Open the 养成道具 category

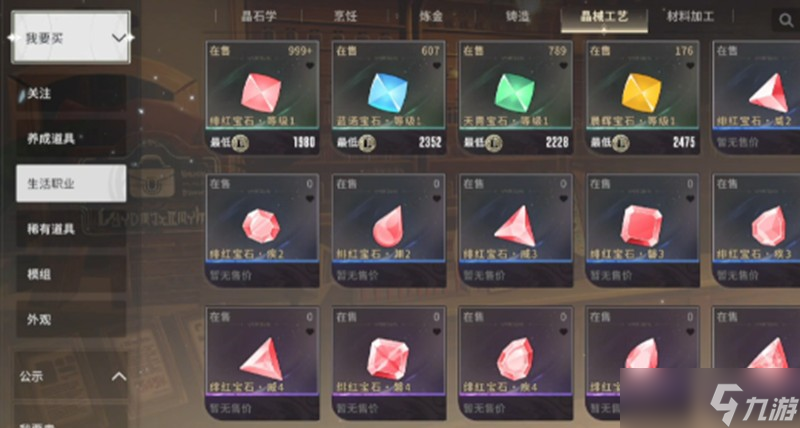pyautogui.click(x=71, y=138)
